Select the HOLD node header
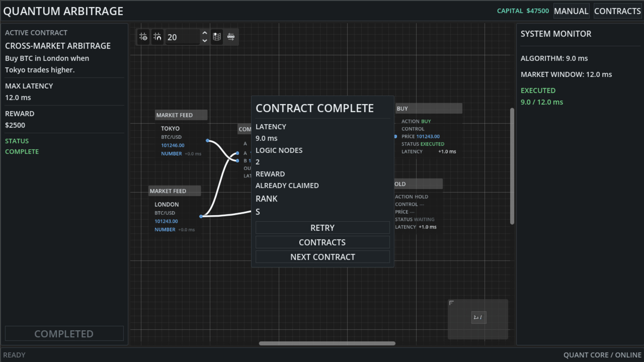The width and height of the screenshot is (644, 362). pyautogui.click(x=418, y=184)
